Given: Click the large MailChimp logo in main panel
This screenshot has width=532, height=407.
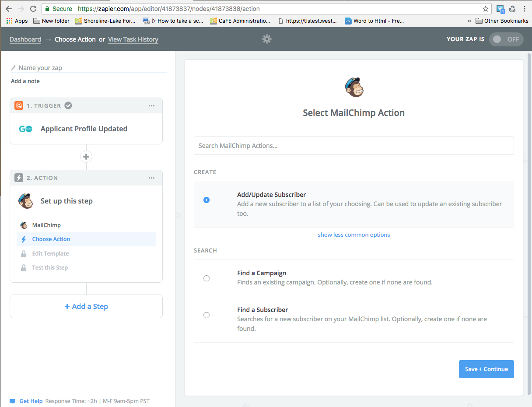Looking at the screenshot, I should click(x=354, y=87).
